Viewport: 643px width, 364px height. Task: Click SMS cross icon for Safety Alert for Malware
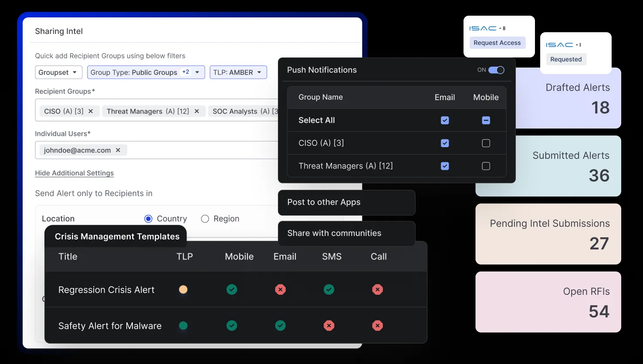tap(329, 326)
